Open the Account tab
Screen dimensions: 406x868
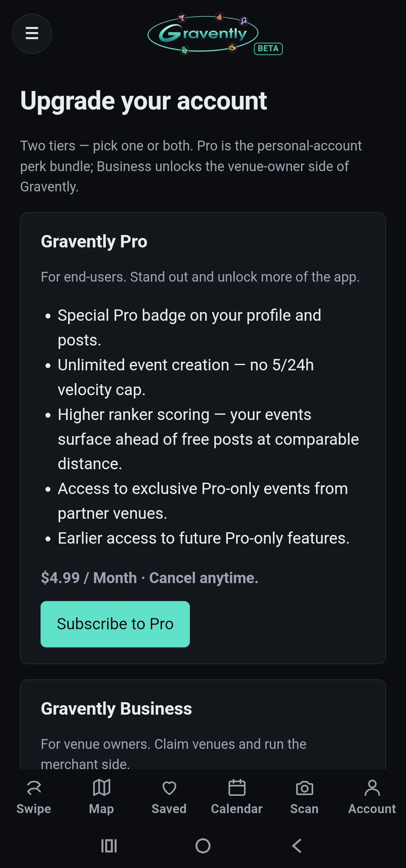372,797
